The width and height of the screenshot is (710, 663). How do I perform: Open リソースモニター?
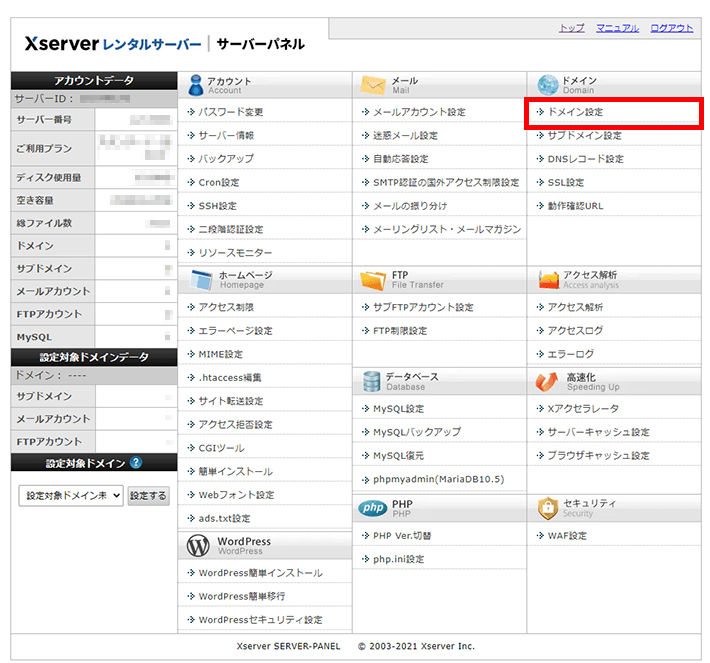coord(235,253)
